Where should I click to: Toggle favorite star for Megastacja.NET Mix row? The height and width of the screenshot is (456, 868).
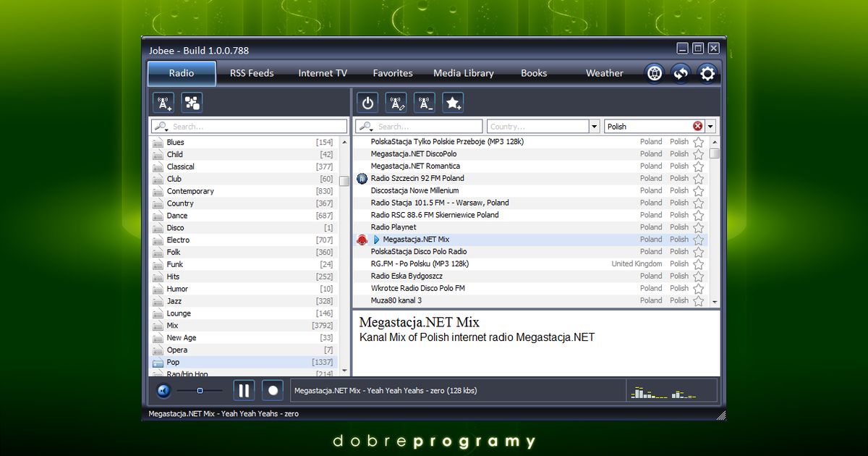pyautogui.click(x=698, y=240)
